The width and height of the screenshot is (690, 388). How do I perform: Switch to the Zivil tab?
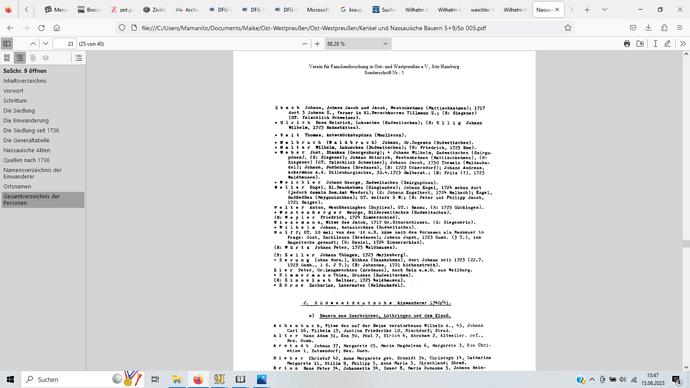pyautogui.click(x=154, y=10)
